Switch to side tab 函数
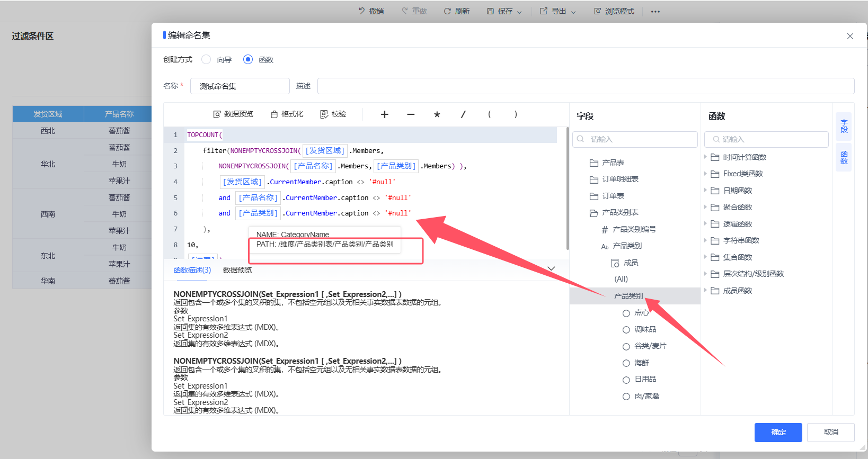The height and width of the screenshot is (459, 868). [844, 157]
